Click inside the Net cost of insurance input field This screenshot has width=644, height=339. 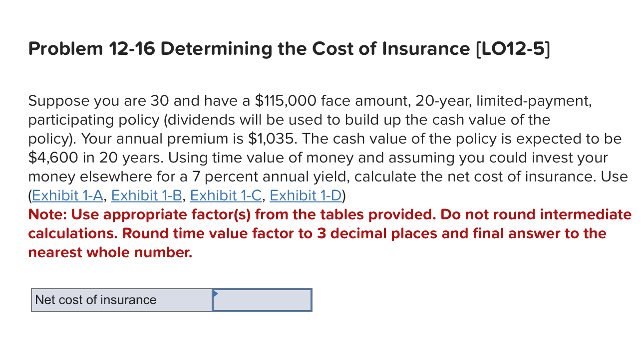[x=262, y=300]
